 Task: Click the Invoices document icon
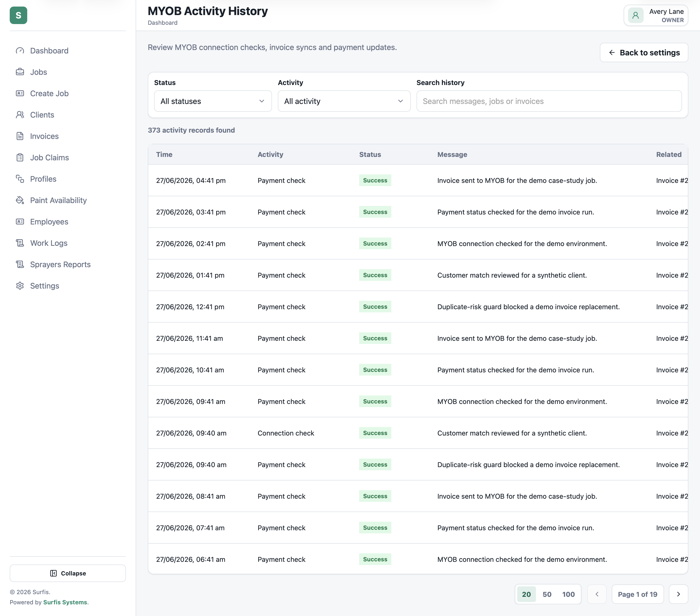[20, 136]
